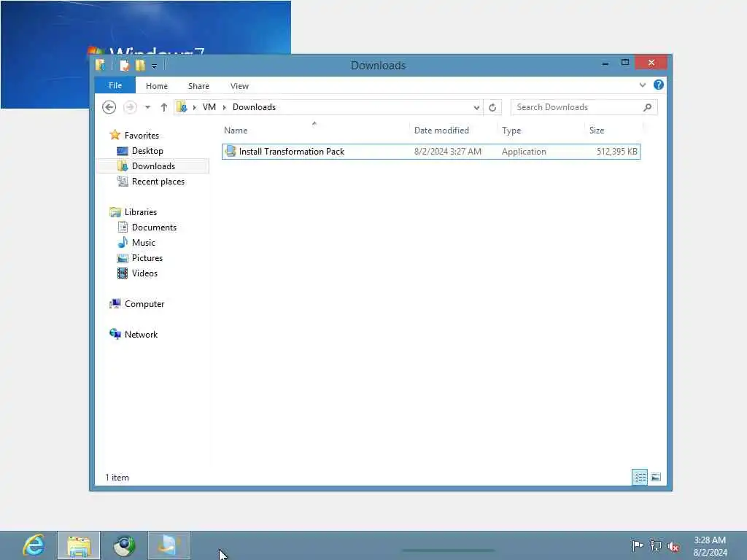Go up one folder level arrow
747x560 pixels.
pos(163,107)
